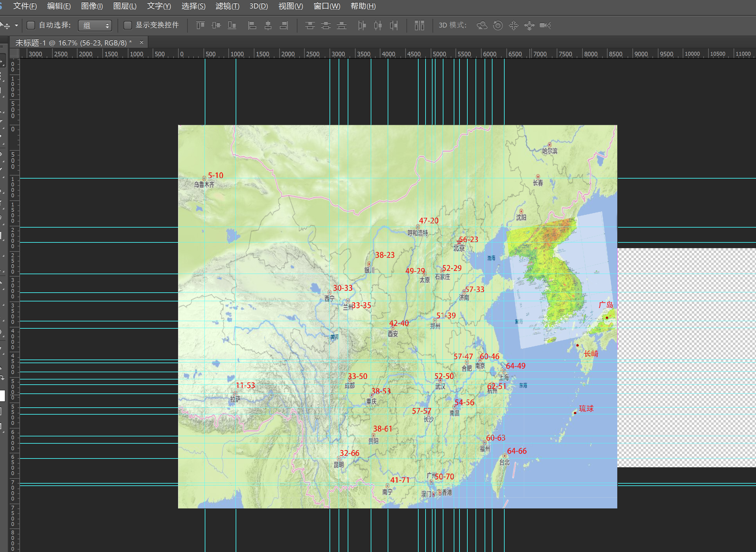Click the red label 11-53 near 拉萨

[x=245, y=386]
